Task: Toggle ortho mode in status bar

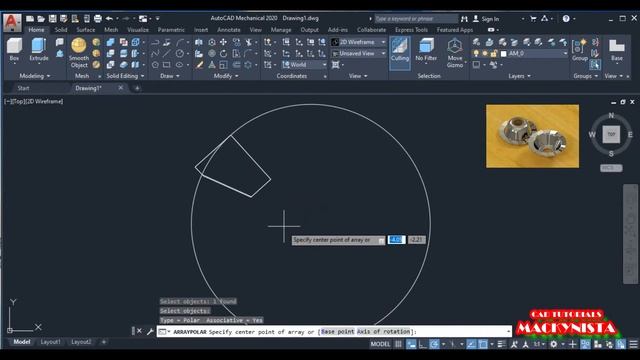Action: pos(422,344)
